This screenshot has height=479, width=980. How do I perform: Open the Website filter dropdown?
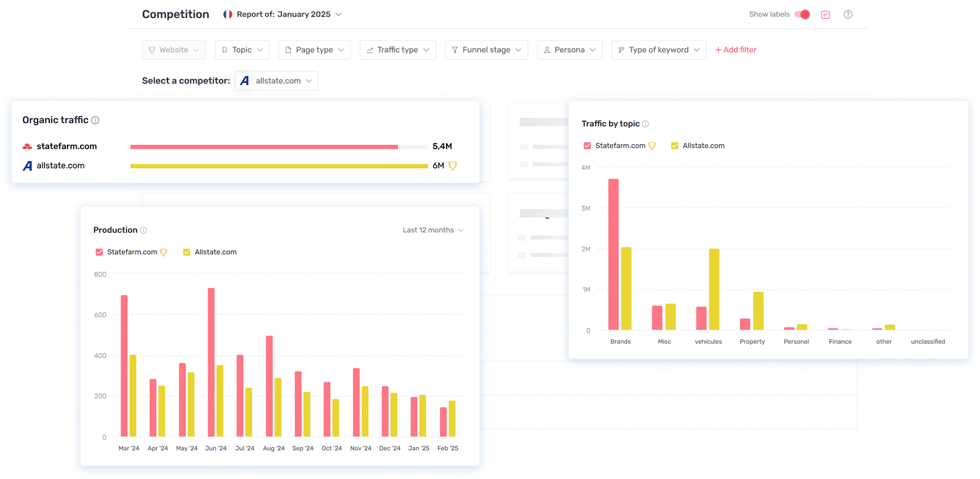point(174,50)
